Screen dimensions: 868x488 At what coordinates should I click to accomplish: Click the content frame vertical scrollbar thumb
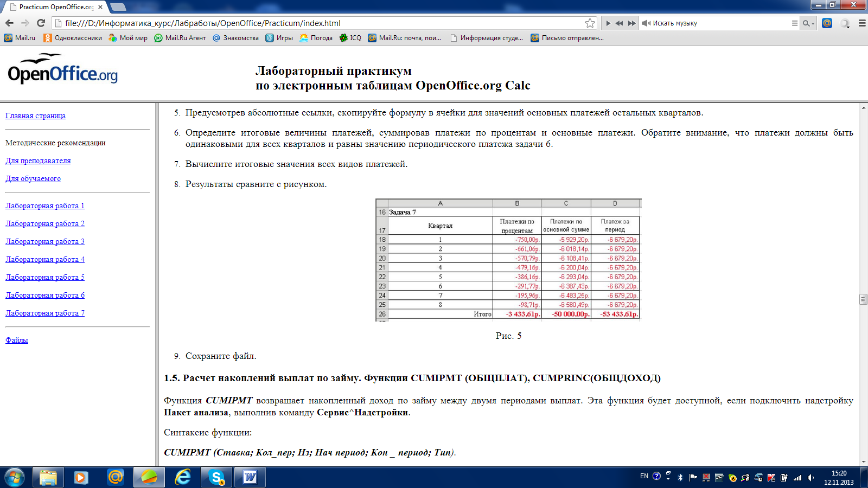point(863,299)
